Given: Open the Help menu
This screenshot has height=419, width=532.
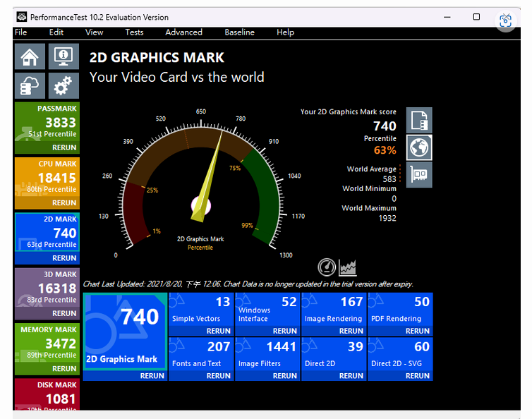Looking at the screenshot, I should [x=285, y=32].
